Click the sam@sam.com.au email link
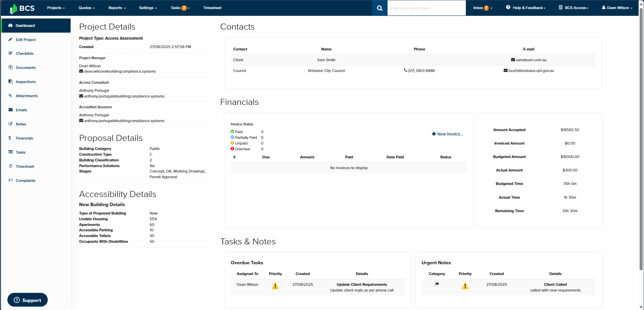The height and width of the screenshot is (310, 644). [531, 60]
